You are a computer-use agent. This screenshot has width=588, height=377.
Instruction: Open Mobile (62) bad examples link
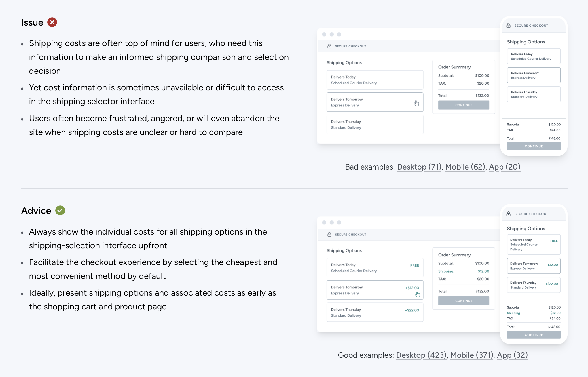click(x=465, y=167)
